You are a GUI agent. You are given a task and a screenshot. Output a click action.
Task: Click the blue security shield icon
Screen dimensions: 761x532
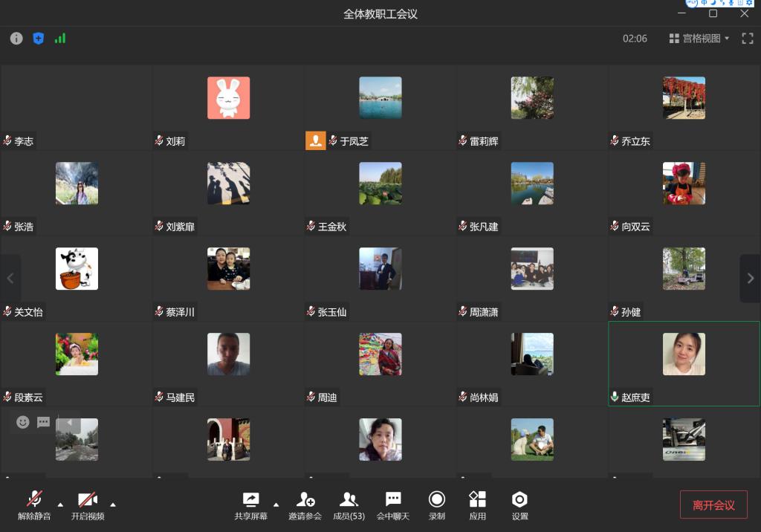tap(39, 39)
